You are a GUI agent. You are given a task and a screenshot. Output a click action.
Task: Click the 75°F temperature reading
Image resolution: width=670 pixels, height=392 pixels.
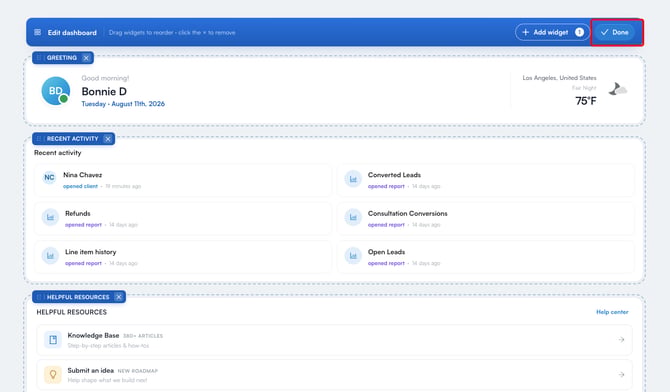click(x=585, y=101)
